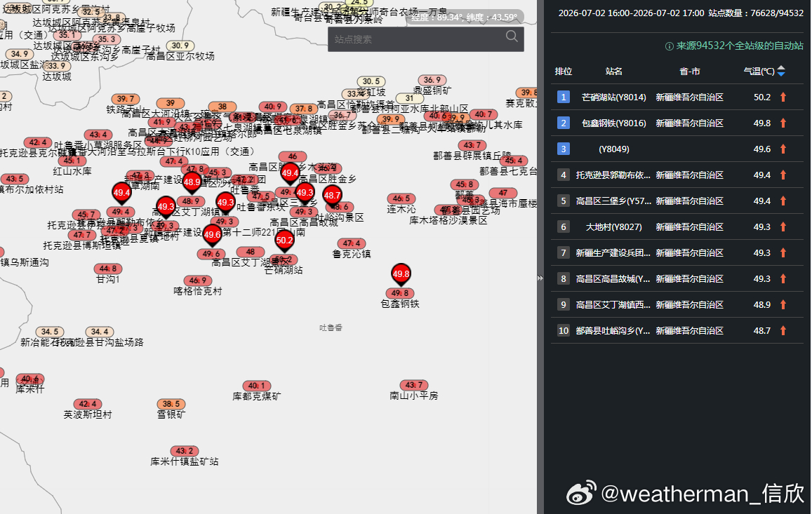The width and height of the screenshot is (812, 514).
Task: Click the 34.4 label at 甘沟盐场路
Action: (100, 331)
